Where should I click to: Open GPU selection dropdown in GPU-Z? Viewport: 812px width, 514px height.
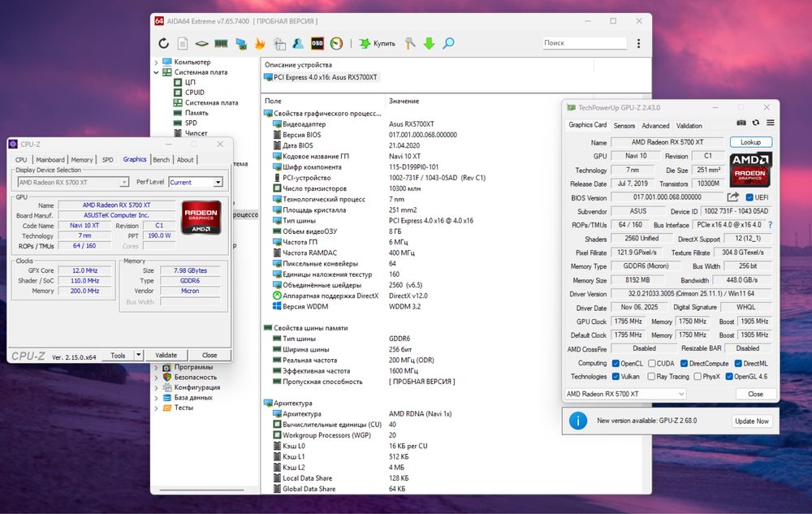(x=625, y=394)
